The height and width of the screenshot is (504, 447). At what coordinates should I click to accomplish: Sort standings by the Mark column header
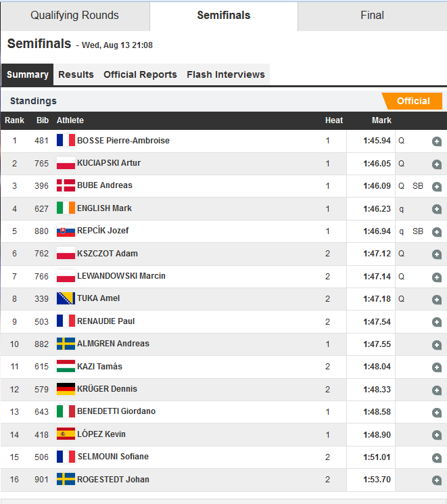[381, 120]
